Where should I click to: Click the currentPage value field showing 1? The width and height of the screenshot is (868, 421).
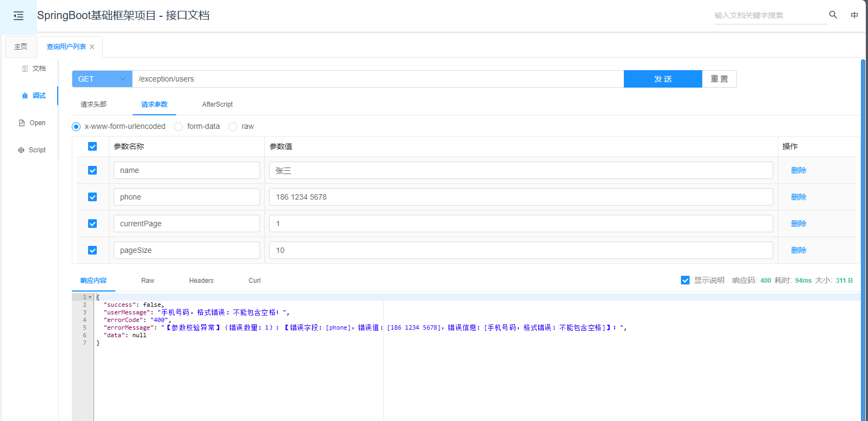click(521, 224)
